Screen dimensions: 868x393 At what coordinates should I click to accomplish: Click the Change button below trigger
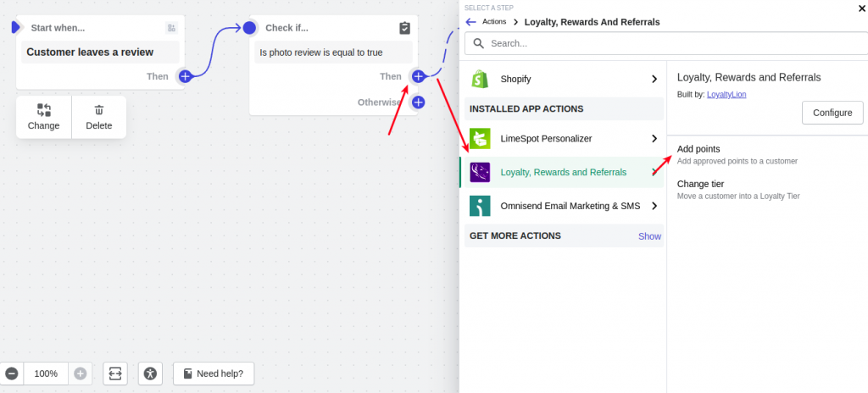(x=44, y=117)
